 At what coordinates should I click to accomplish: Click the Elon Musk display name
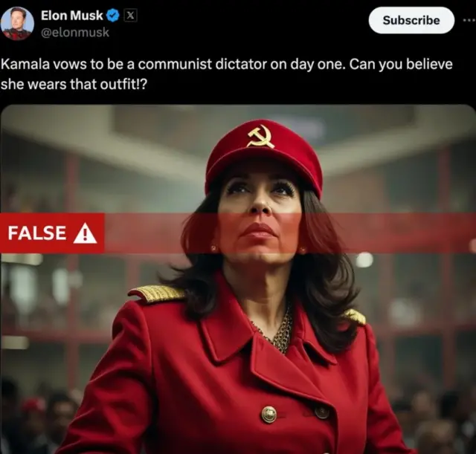[72, 16]
